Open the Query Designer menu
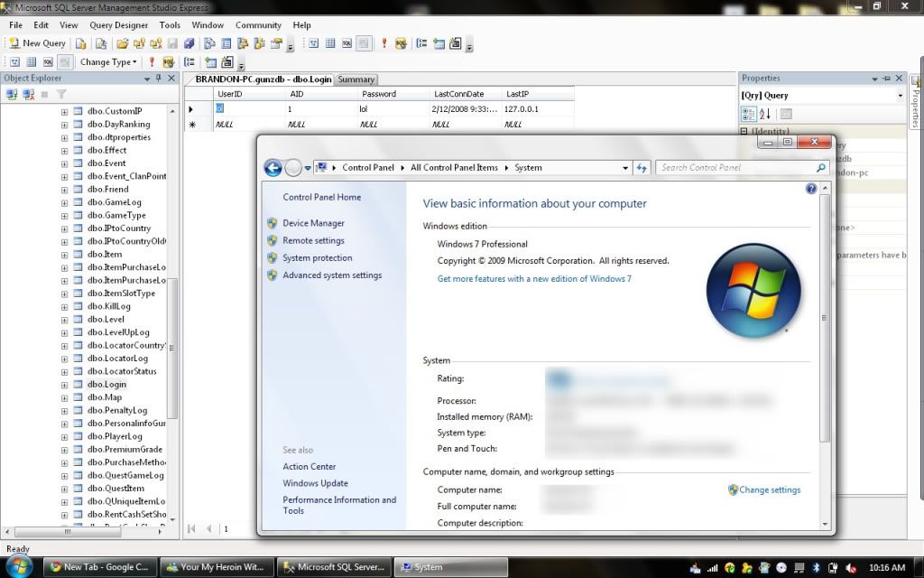Viewport: 924px width, 578px height. click(x=118, y=25)
